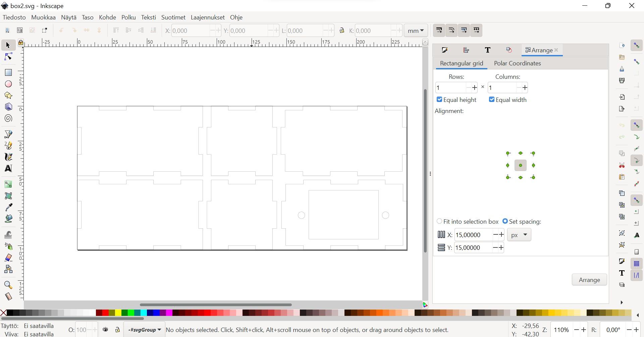Click the zoom percentage field

click(x=561, y=330)
